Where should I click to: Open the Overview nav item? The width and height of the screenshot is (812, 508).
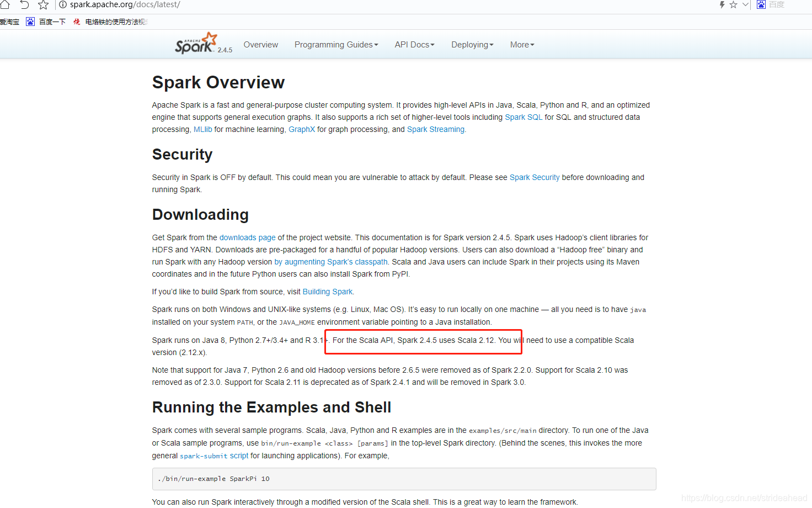(261, 45)
